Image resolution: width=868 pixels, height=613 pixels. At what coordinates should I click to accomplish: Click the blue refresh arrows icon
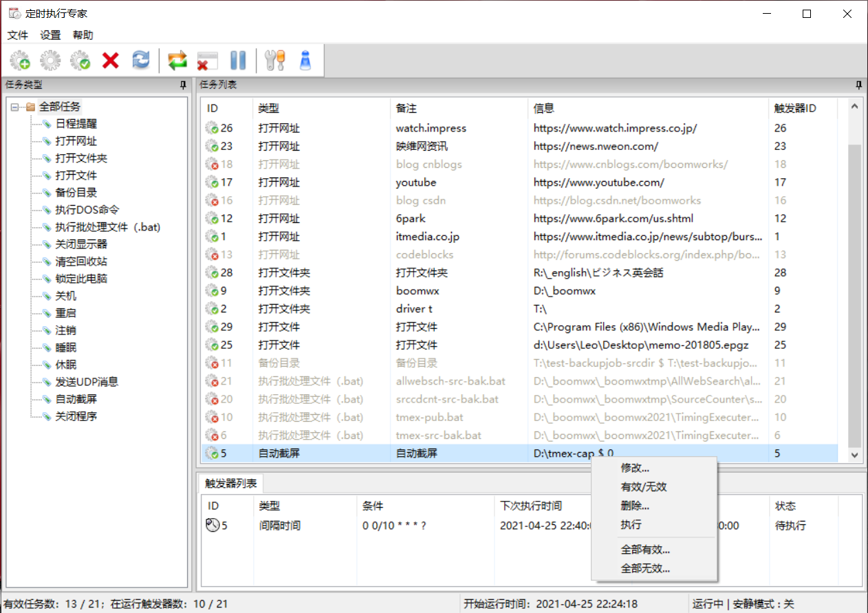pyautogui.click(x=140, y=61)
